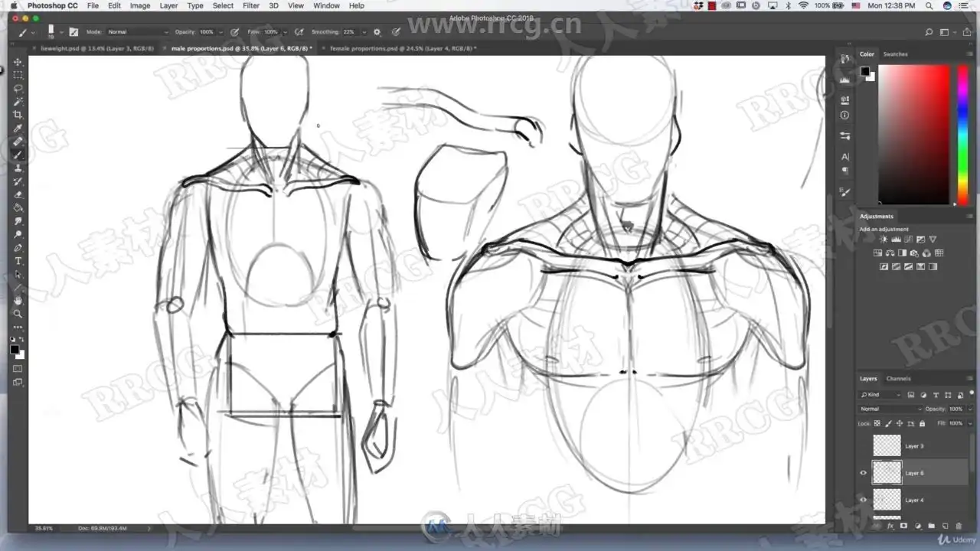Image resolution: width=980 pixels, height=551 pixels.
Task: Open layer Opacity dropdown arrow
Action: [x=970, y=409]
